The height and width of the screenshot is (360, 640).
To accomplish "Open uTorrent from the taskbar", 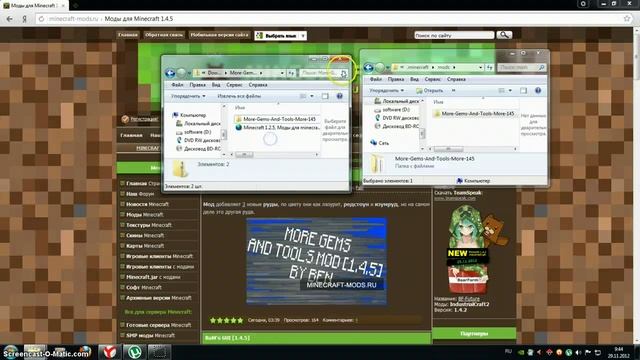I will [134, 352].
